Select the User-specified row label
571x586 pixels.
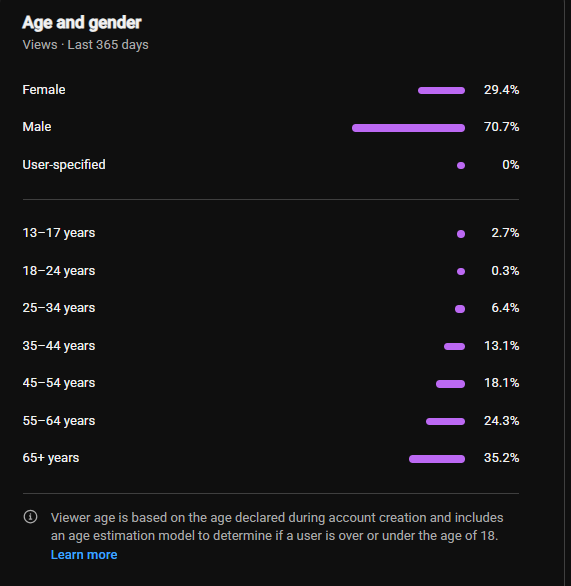[64, 165]
